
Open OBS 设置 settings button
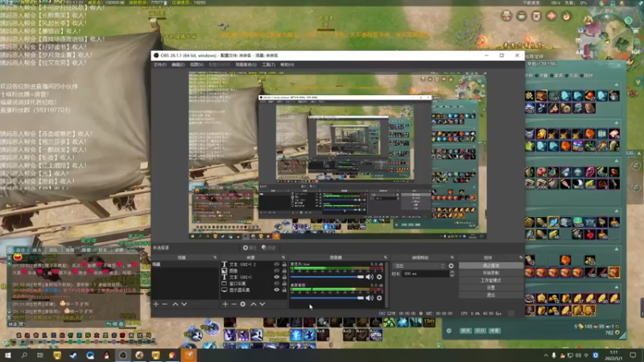coord(491,288)
